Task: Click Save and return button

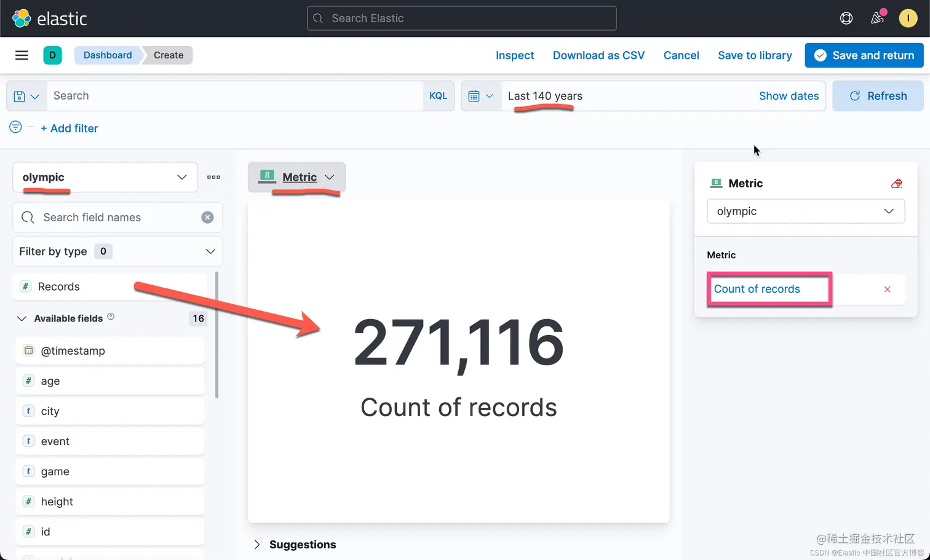Action: pos(864,55)
